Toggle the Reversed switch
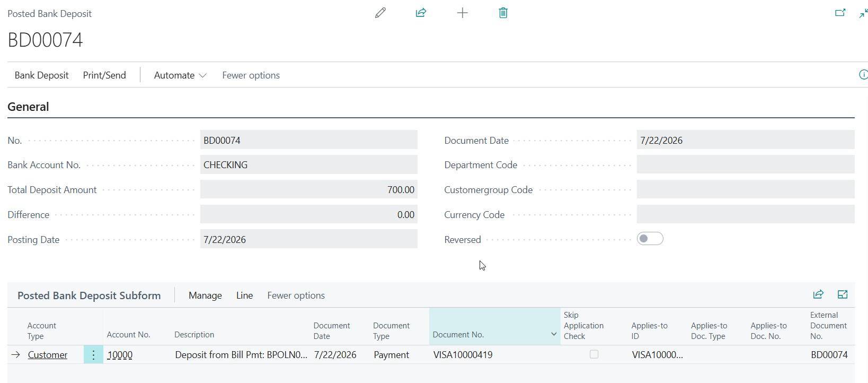 coord(650,239)
